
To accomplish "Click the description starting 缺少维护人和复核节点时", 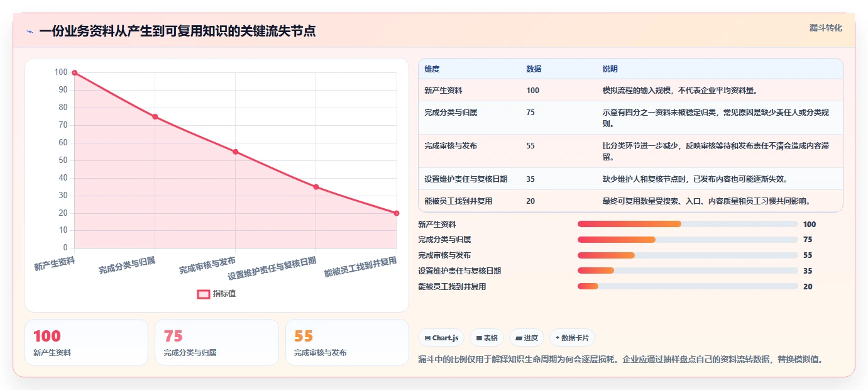I will point(695,179).
